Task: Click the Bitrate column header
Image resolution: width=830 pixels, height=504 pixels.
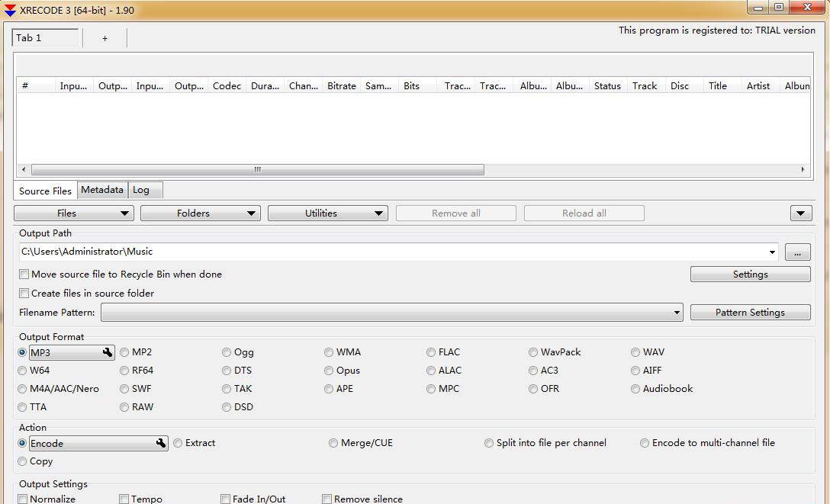Action: point(342,85)
